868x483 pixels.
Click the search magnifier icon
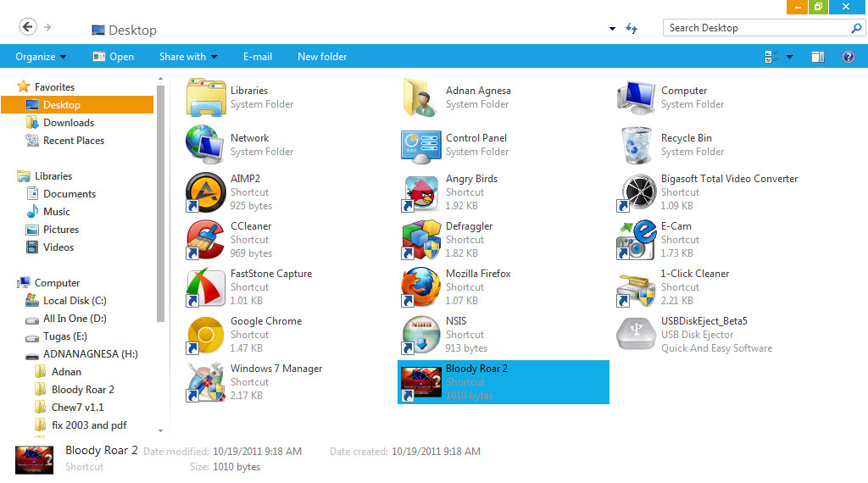(x=856, y=28)
